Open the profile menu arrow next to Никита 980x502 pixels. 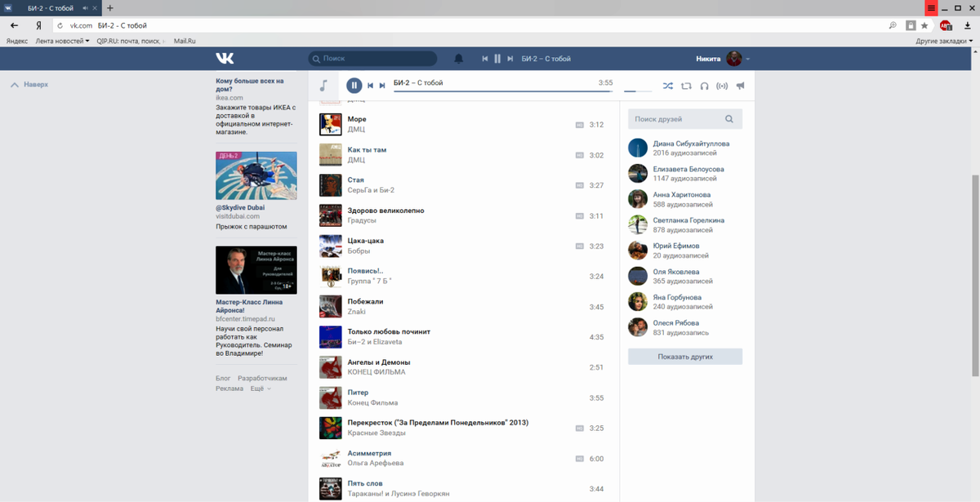pyautogui.click(x=747, y=60)
